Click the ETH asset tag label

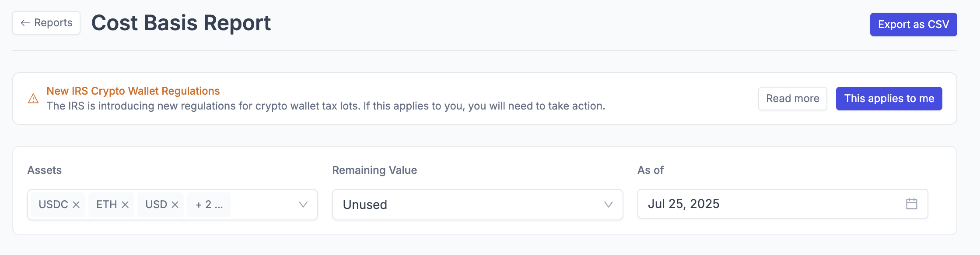pyautogui.click(x=106, y=205)
